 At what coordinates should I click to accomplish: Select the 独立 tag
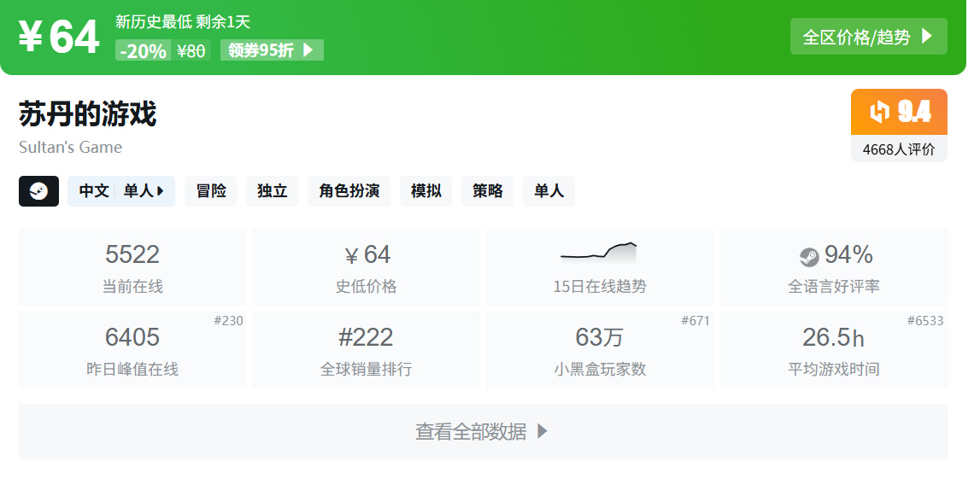pyautogui.click(x=272, y=191)
